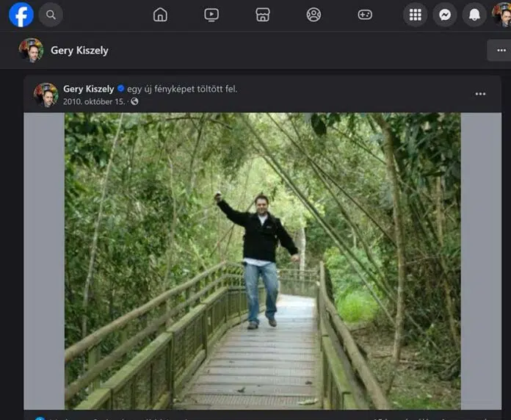Click the globe privacy icon on post
The image size is (511, 420).
click(x=134, y=101)
